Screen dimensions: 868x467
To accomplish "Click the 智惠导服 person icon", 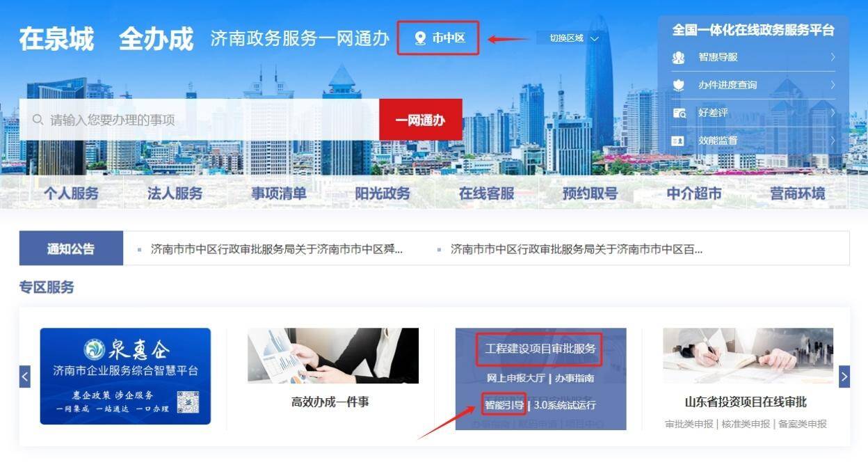I will (x=679, y=57).
